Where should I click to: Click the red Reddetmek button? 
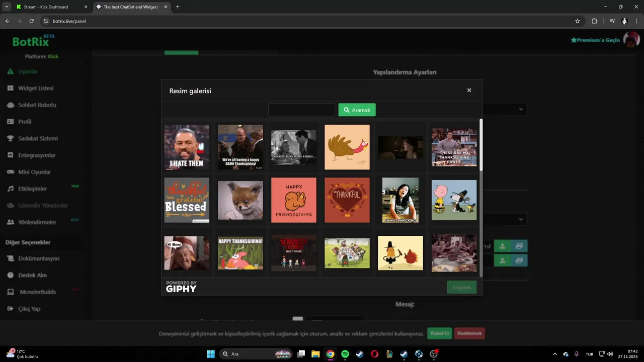point(469,333)
